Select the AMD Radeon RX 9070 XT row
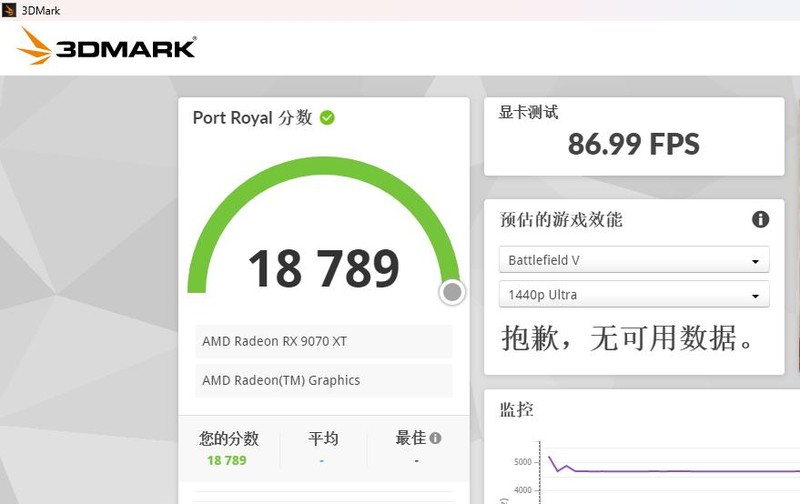800x504 pixels. tap(323, 341)
